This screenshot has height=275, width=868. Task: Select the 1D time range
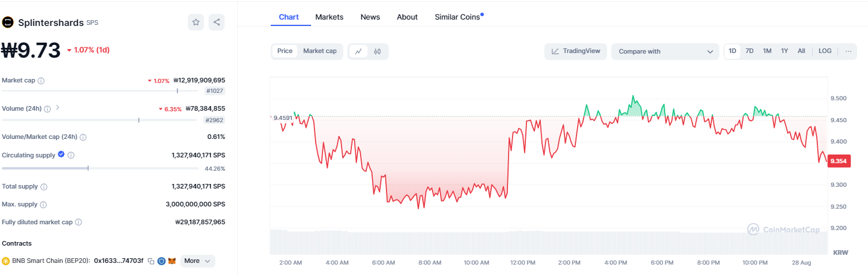(733, 51)
